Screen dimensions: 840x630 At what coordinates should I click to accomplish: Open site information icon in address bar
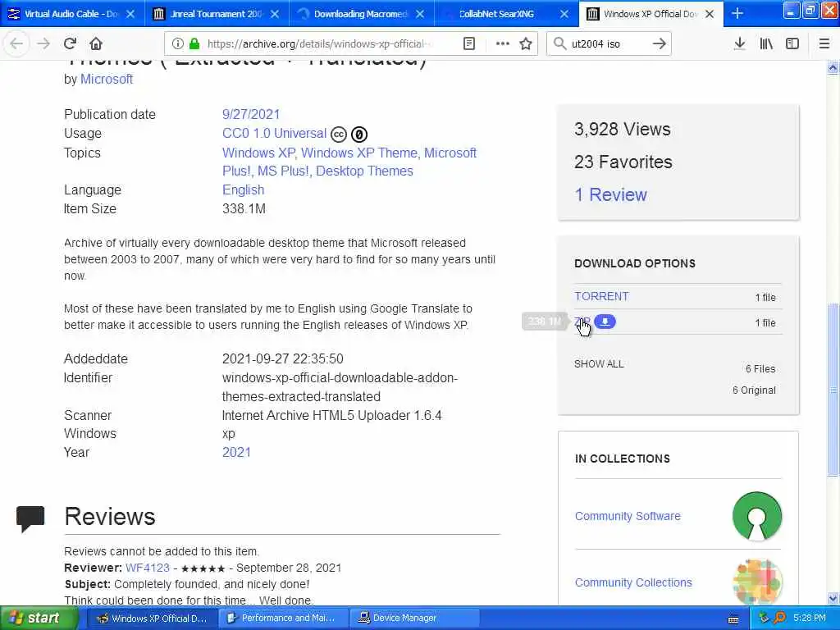[x=178, y=44]
